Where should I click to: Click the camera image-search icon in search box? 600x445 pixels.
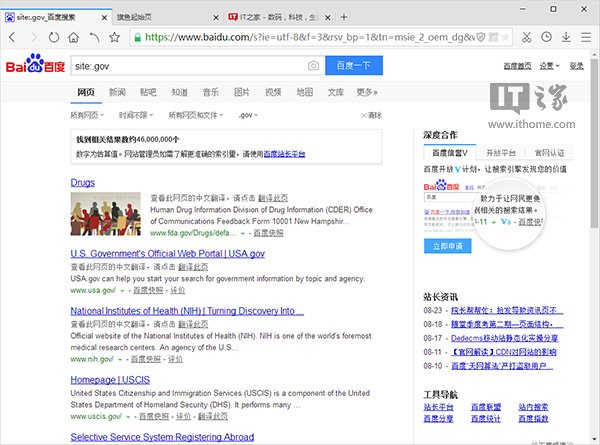click(313, 66)
